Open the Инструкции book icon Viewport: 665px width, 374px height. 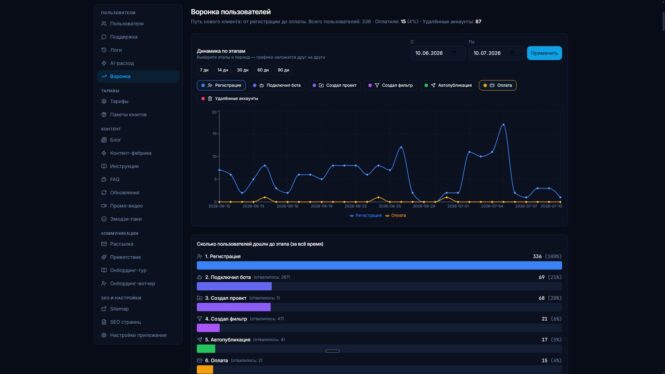point(104,166)
